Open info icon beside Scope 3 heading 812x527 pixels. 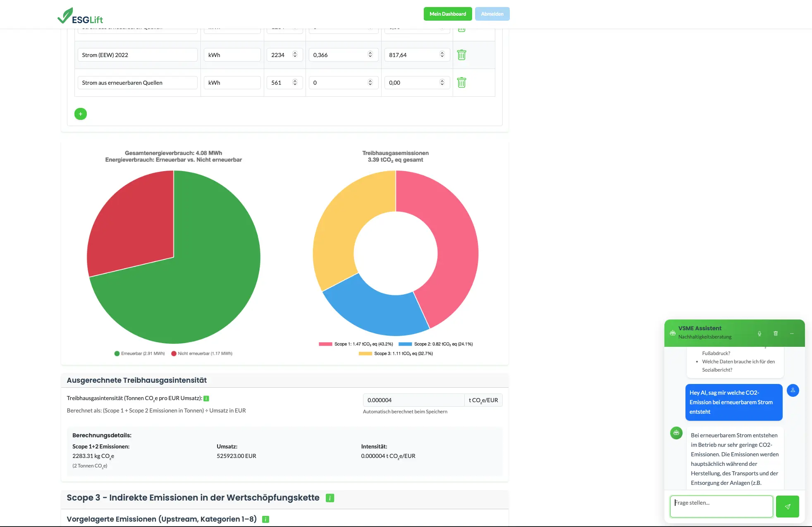tap(330, 498)
